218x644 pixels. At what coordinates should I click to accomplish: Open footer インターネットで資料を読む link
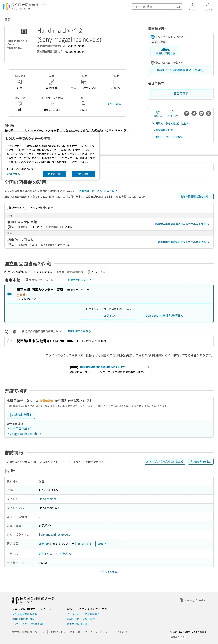pos(83,614)
